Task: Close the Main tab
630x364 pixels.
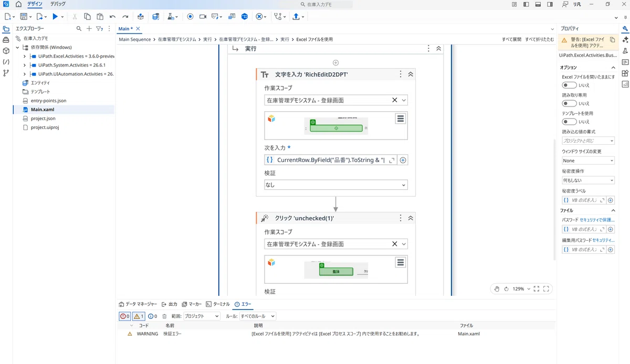Action: [x=138, y=29]
